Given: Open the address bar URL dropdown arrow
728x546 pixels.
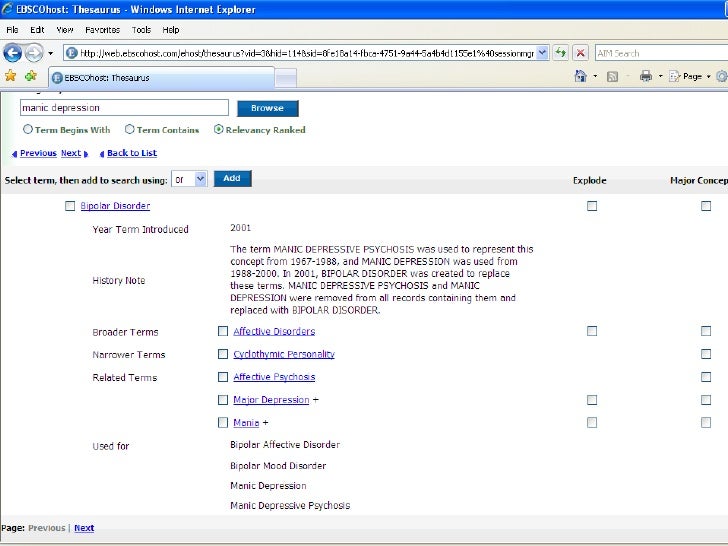Looking at the screenshot, I should pos(542,53).
